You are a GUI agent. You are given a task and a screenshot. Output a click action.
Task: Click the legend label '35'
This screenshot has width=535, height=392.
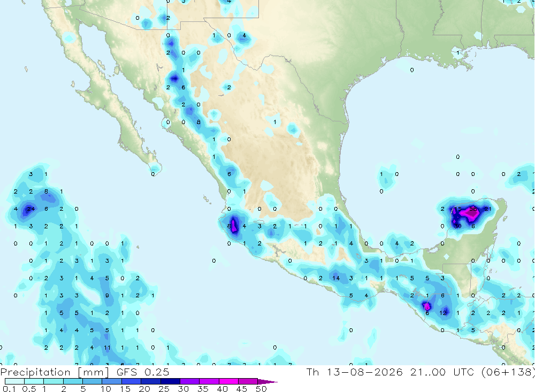[x=203, y=389]
